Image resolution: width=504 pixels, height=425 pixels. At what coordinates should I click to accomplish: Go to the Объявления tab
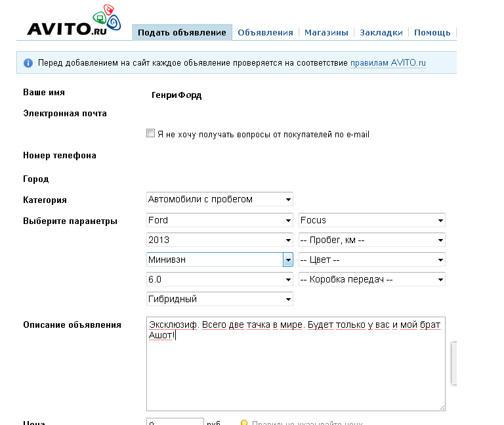265,32
